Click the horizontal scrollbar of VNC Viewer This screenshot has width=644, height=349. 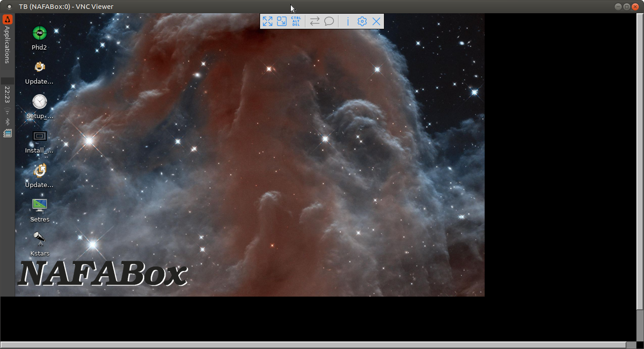tap(313, 345)
